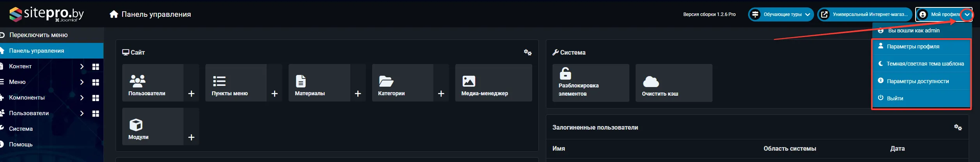Open Контент dashboard grid icon in sidebar
The image size is (980, 162).
tap(96, 67)
